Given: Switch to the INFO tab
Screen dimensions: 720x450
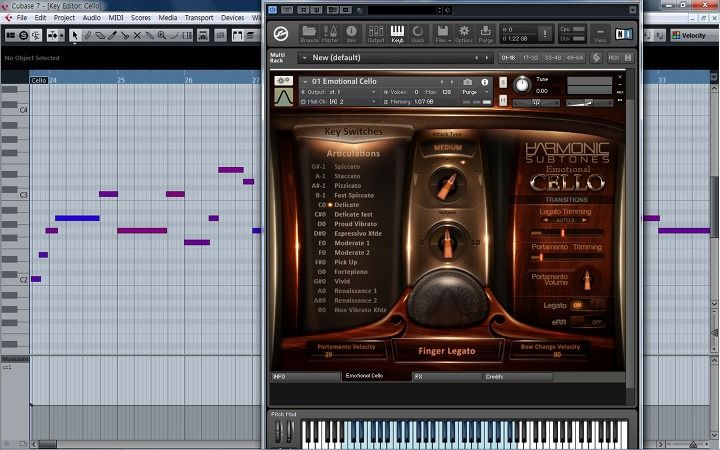Looking at the screenshot, I should [305, 377].
